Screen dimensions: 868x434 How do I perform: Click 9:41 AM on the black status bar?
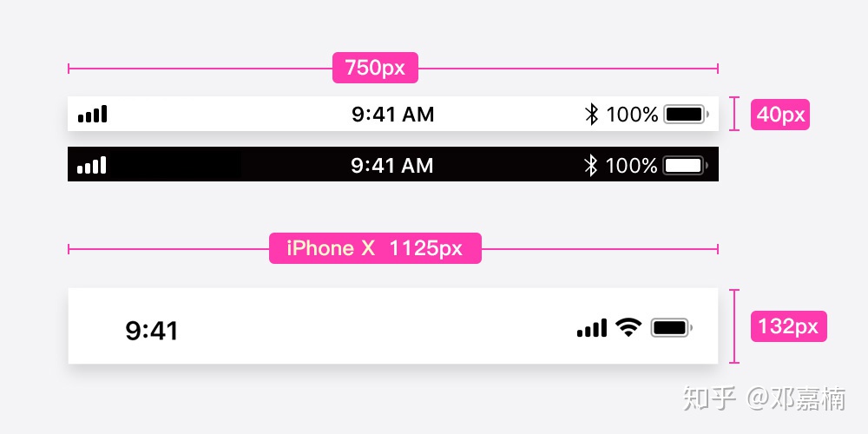pyautogui.click(x=392, y=166)
